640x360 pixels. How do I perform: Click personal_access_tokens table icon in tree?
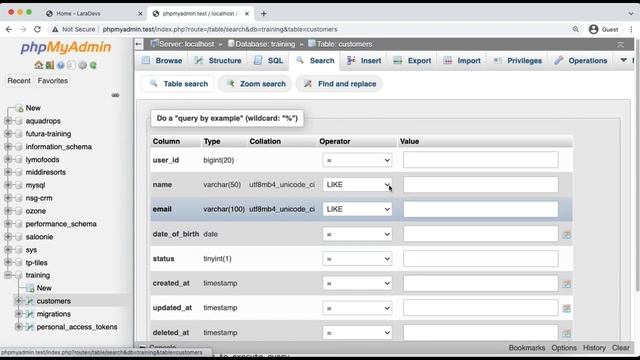(30, 327)
